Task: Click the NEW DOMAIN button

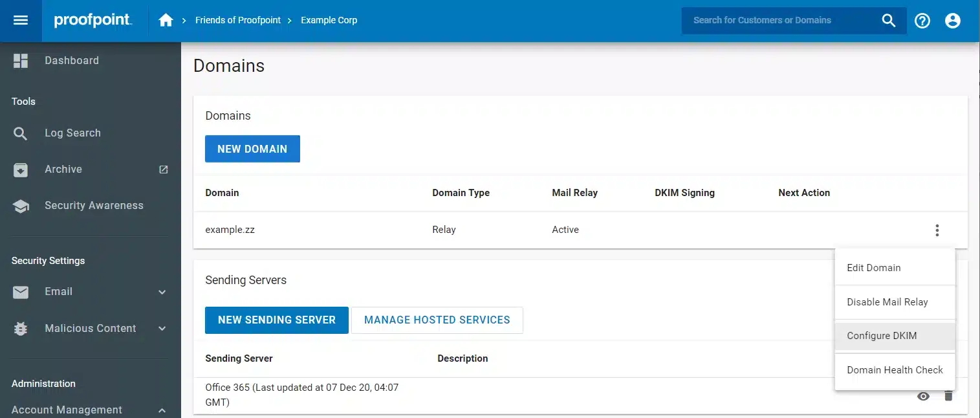Action: pyautogui.click(x=252, y=149)
